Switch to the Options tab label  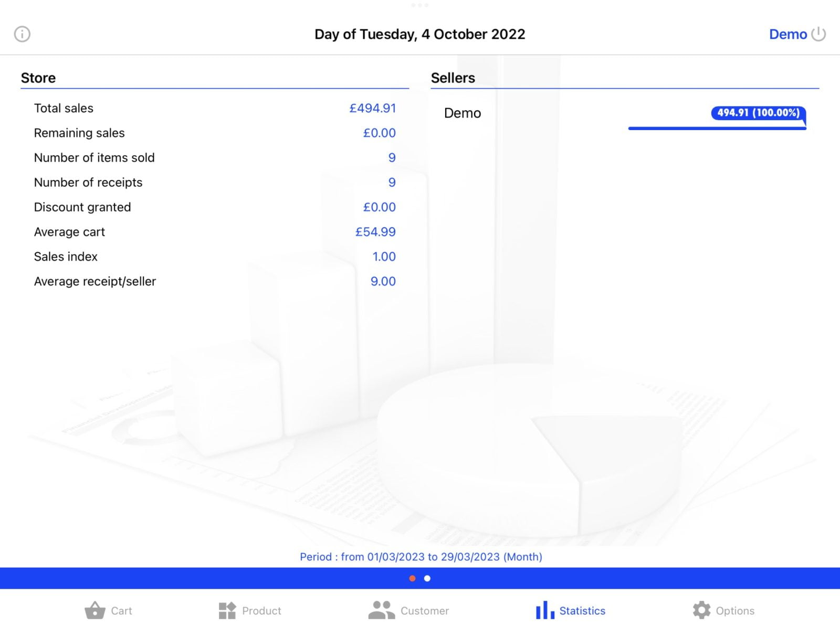[735, 611]
